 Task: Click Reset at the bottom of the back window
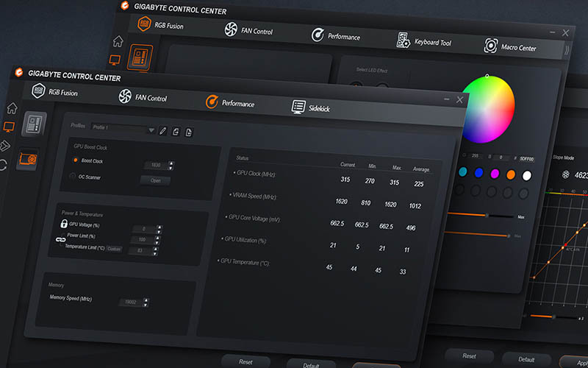click(x=469, y=355)
